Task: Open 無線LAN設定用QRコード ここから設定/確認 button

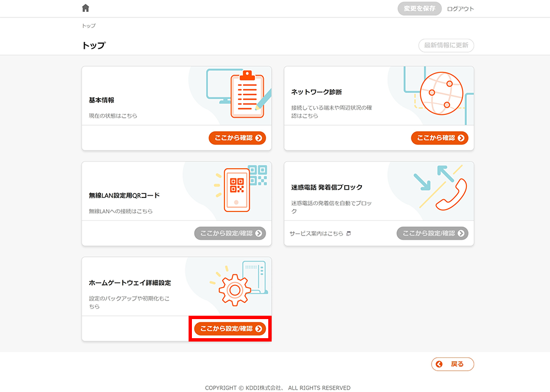Action: pos(230,233)
